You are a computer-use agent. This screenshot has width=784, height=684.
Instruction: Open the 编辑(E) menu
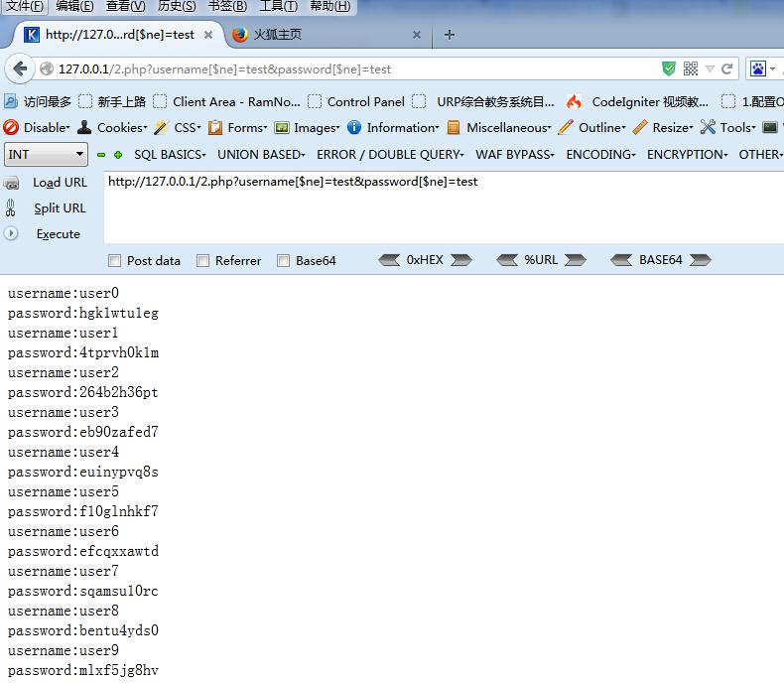tap(74, 7)
